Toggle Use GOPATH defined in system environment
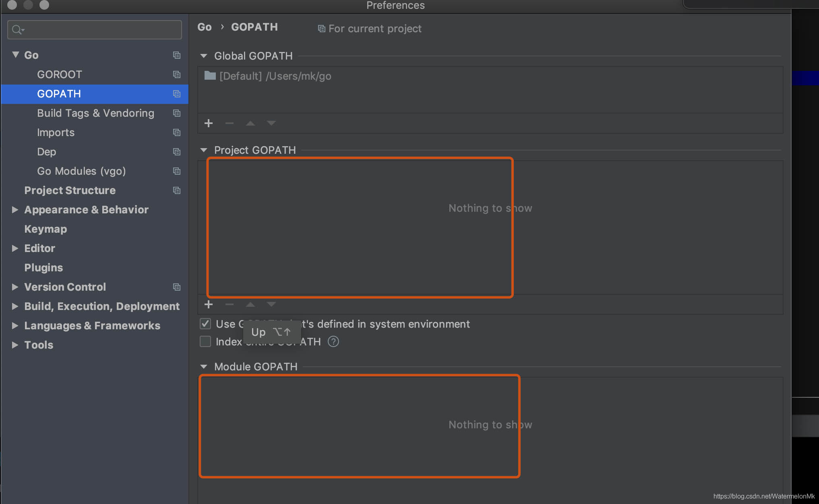Image resolution: width=819 pixels, height=504 pixels. pos(205,324)
